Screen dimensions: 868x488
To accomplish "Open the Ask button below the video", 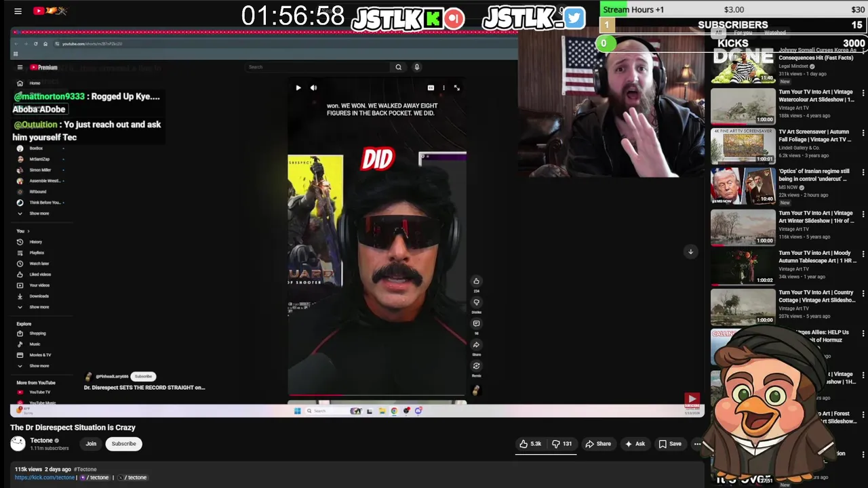I will tap(635, 444).
